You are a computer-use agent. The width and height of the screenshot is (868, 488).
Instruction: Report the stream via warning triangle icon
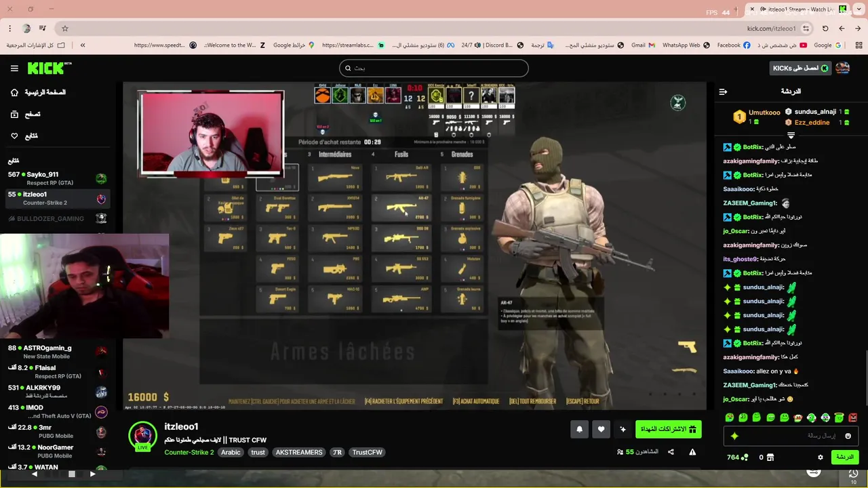pyautogui.click(x=692, y=452)
